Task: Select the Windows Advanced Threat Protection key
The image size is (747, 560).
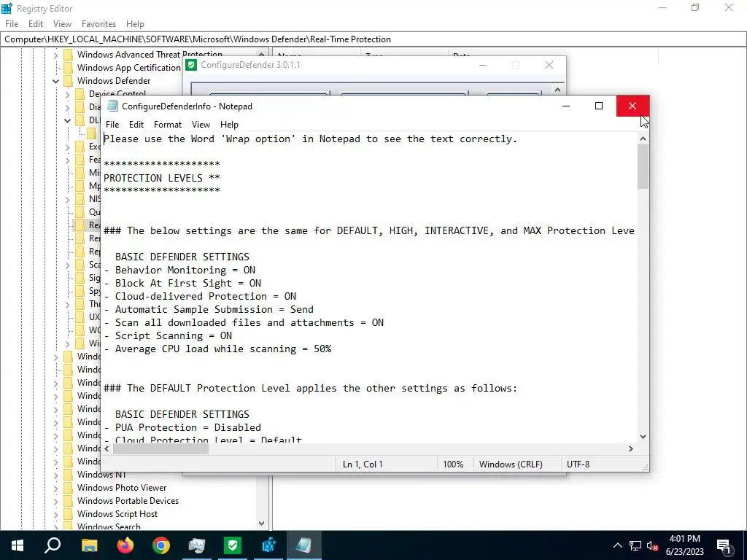Action: pyautogui.click(x=150, y=55)
